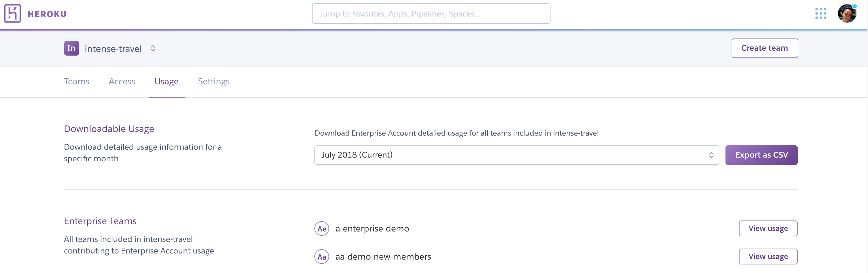Open the user profile avatar menu
Image resolution: width=868 pixels, height=273 pixels.
tap(847, 13)
